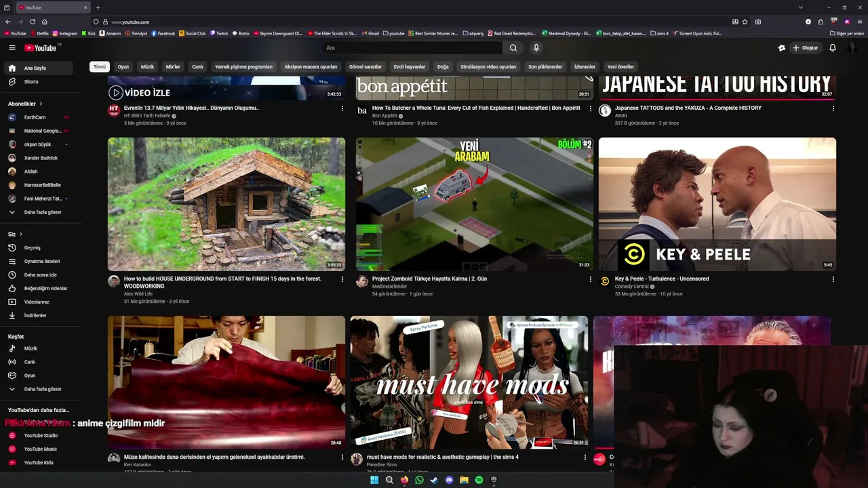Select the Yeni öneriler chip

620,67
